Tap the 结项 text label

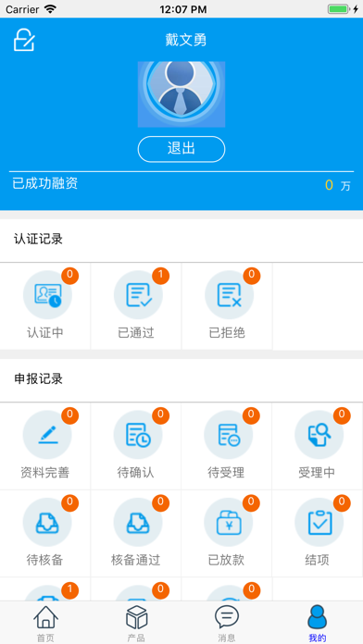tap(317, 560)
